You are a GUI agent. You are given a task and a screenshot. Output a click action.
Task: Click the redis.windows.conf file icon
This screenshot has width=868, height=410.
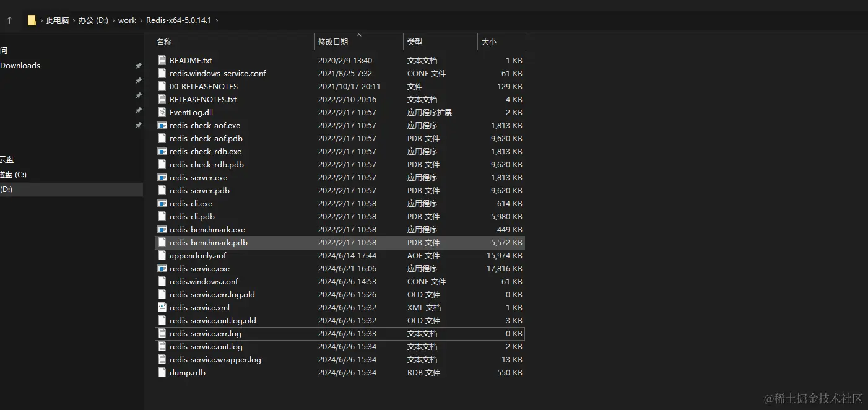(x=162, y=281)
